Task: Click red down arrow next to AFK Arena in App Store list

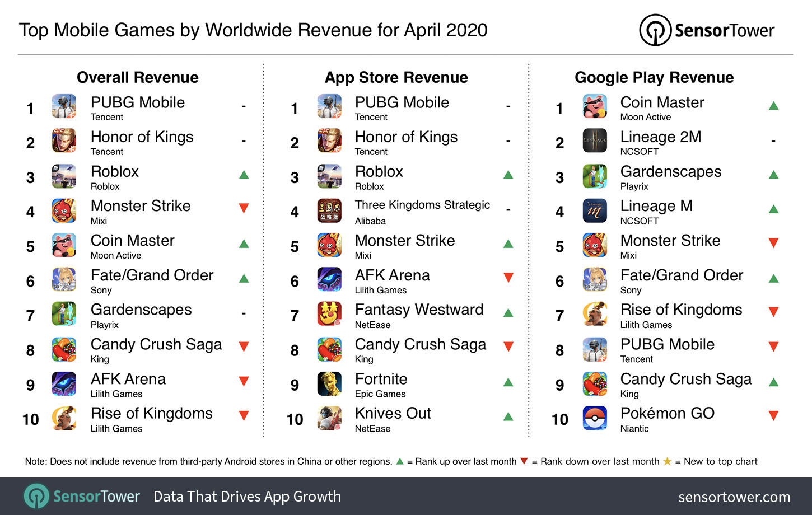Action: coord(508,277)
